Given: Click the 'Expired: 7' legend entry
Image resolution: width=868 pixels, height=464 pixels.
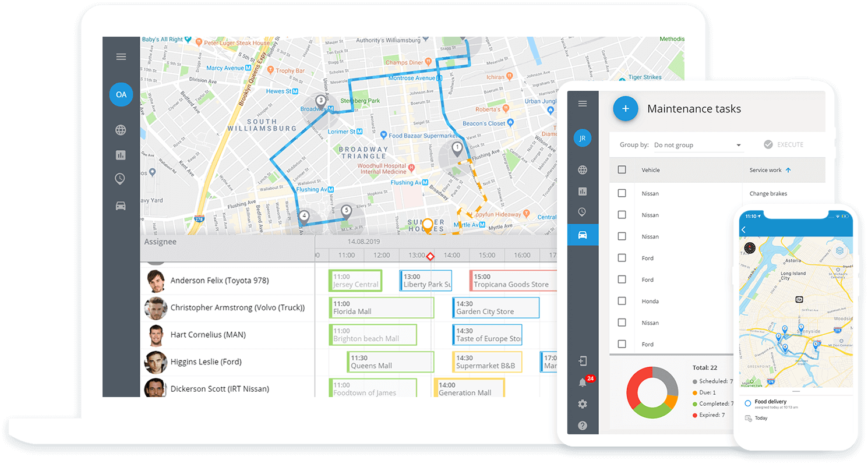Looking at the screenshot, I should (x=708, y=415).
